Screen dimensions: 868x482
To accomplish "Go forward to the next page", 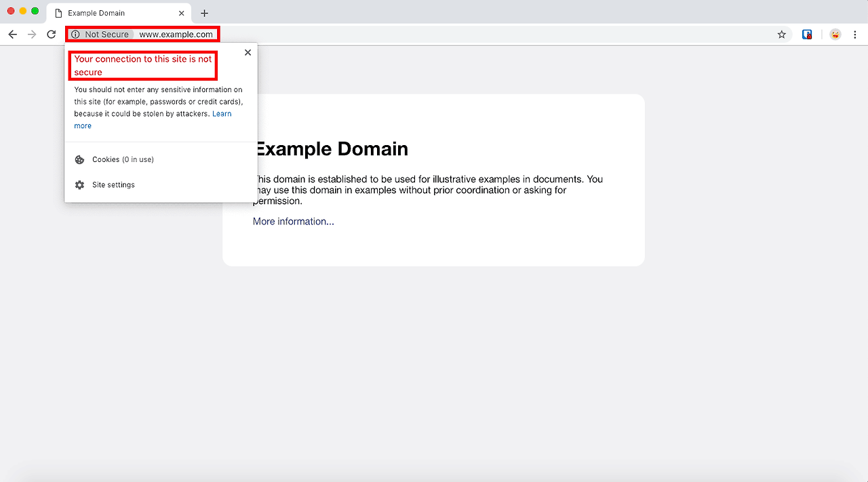I will click(32, 35).
